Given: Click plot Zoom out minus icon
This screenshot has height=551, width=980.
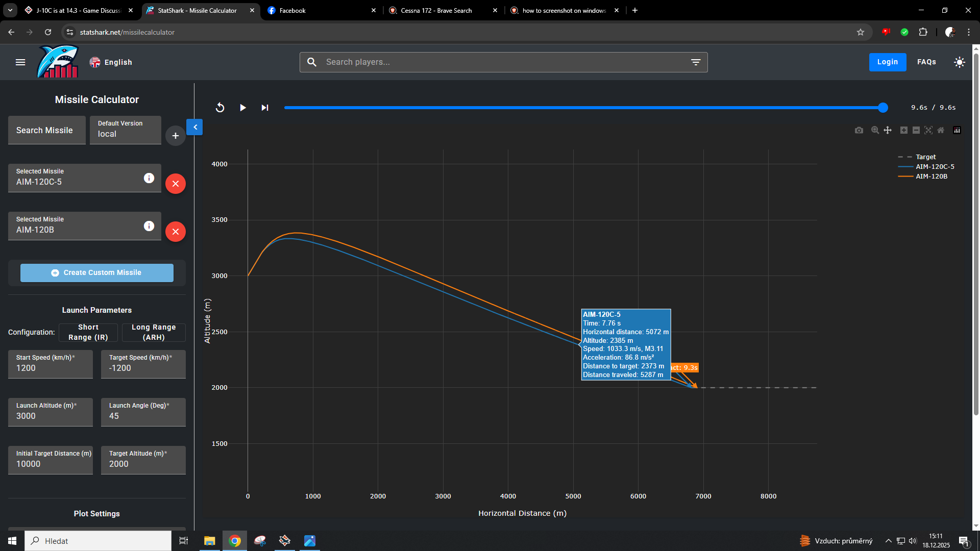Looking at the screenshot, I should tap(916, 130).
